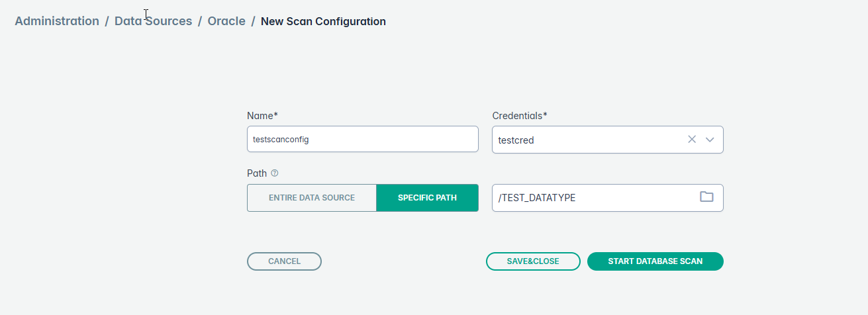Click the Cancel button

coord(284,261)
